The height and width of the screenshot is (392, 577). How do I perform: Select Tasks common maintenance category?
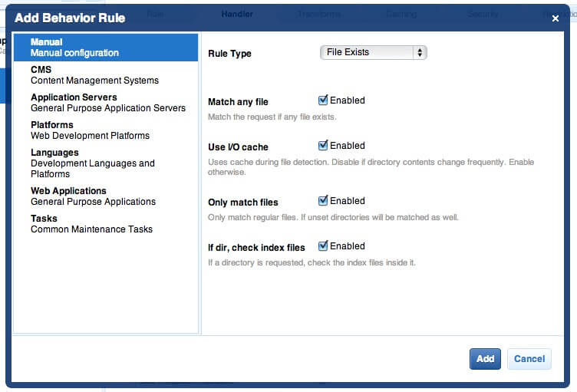(91, 224)
